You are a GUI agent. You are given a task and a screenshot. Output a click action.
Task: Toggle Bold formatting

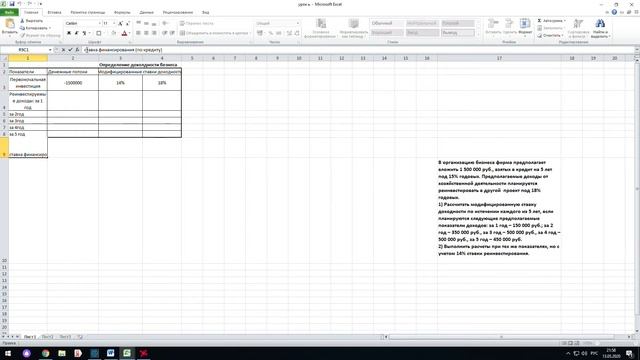(x=69, y=33)
